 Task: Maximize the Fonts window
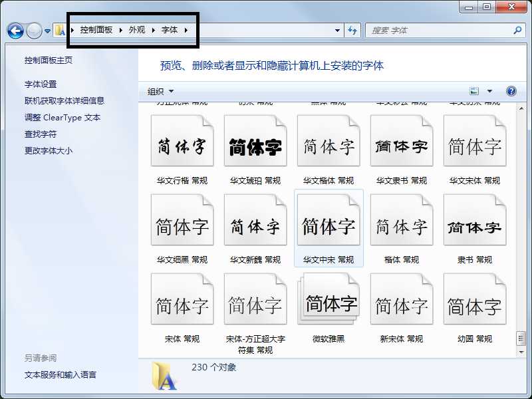click(x=487, y=7)
